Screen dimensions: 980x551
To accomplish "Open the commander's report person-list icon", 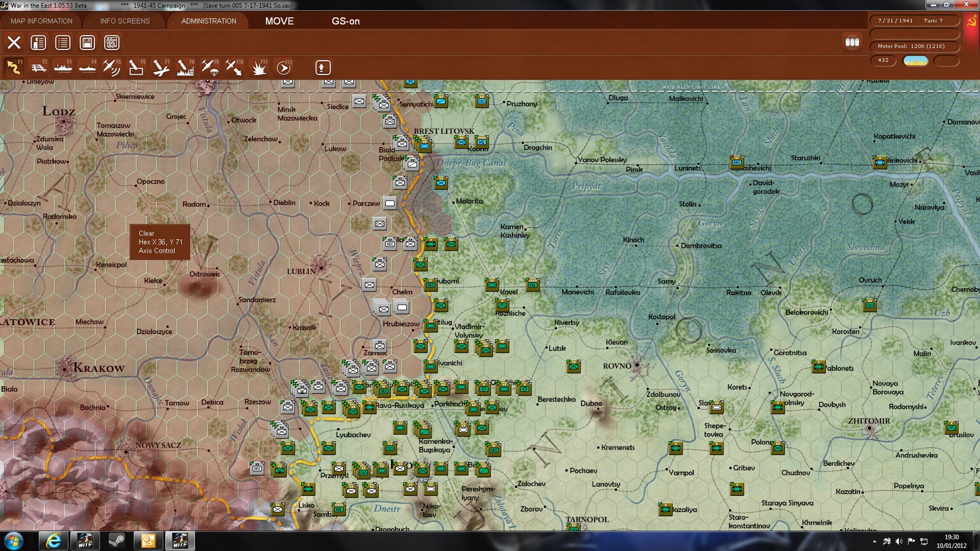I will click(x=38, y=42).
